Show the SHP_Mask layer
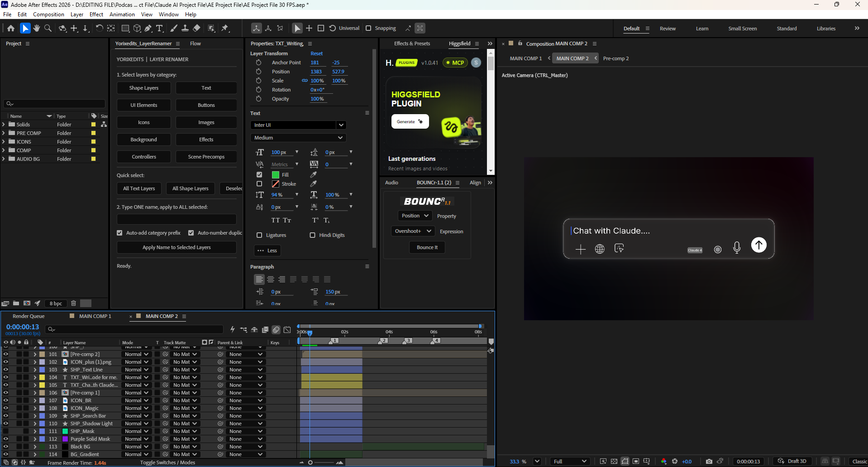868x467 pixels. pos(6,431)
